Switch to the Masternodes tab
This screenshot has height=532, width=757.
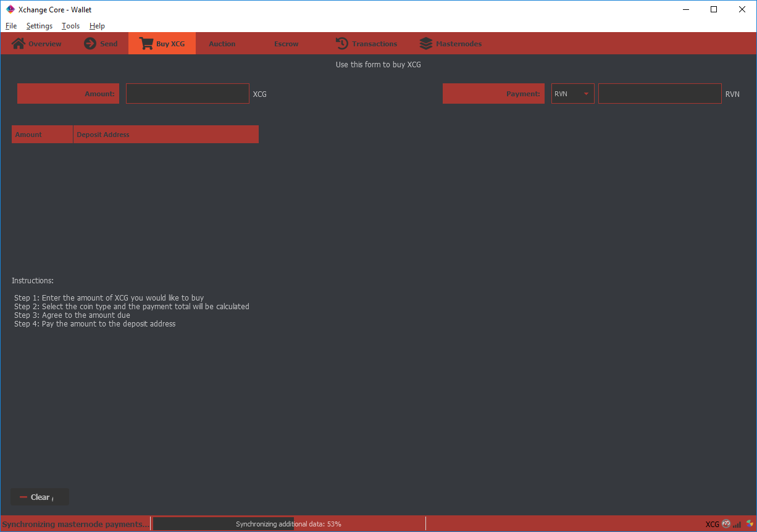pos(451,44)
